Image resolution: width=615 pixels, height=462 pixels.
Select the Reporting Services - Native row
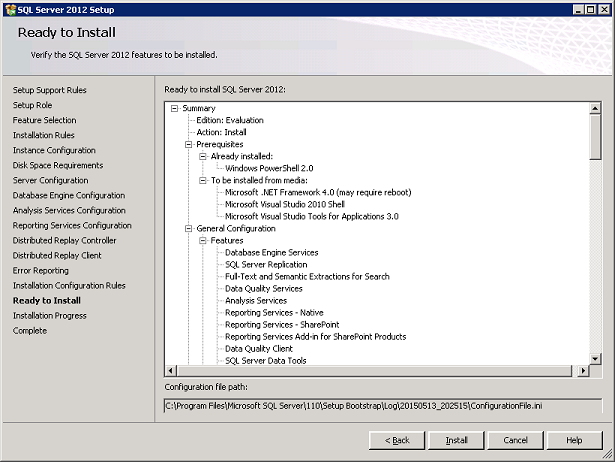pos(274,313)
